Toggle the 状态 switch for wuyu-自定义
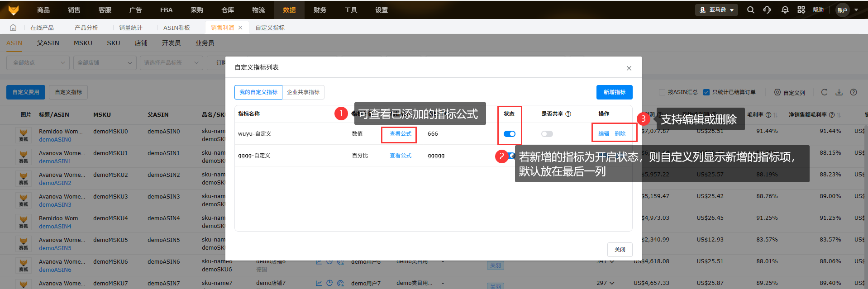This screenshot has width=868, height=289. click(x=509, y=134)
